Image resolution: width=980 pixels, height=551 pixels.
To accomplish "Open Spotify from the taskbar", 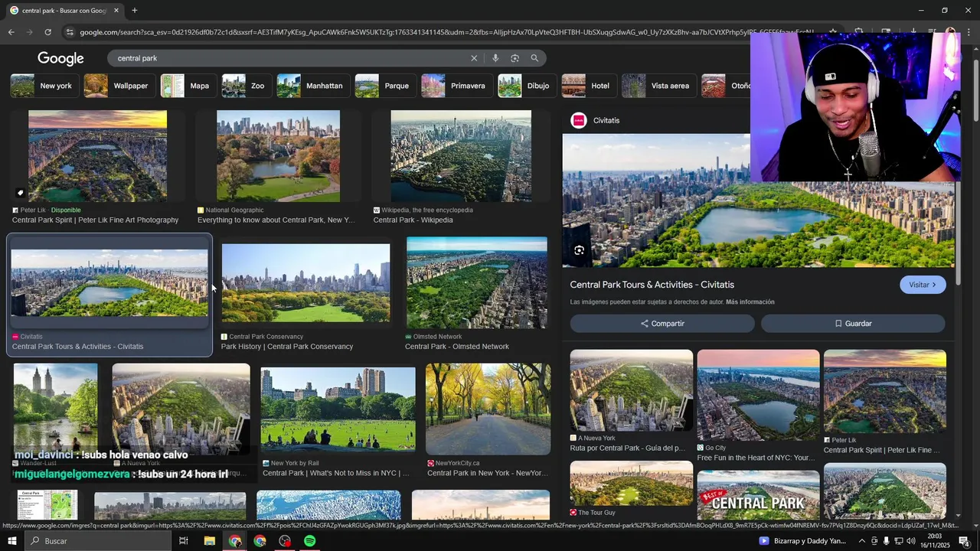I will coord(309,541).
